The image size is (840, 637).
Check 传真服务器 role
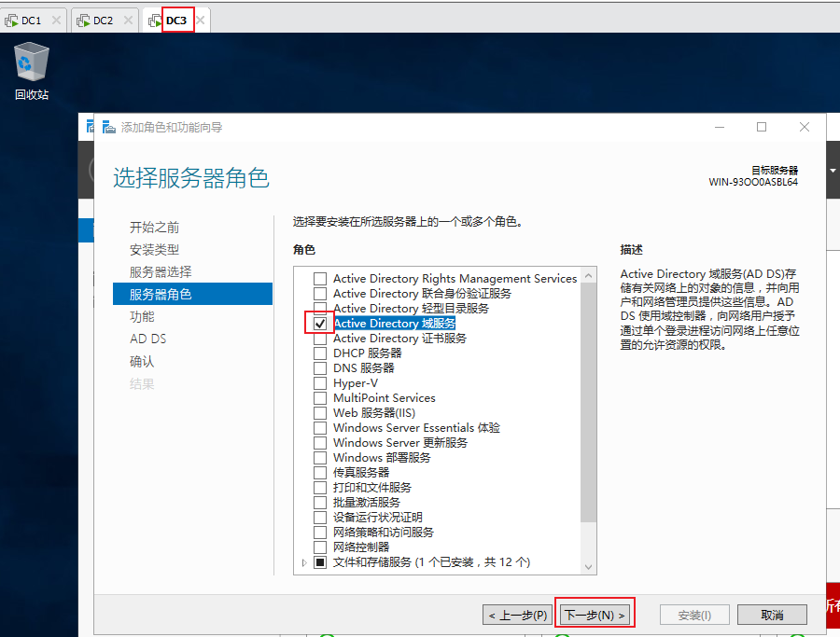click(320, 473)
